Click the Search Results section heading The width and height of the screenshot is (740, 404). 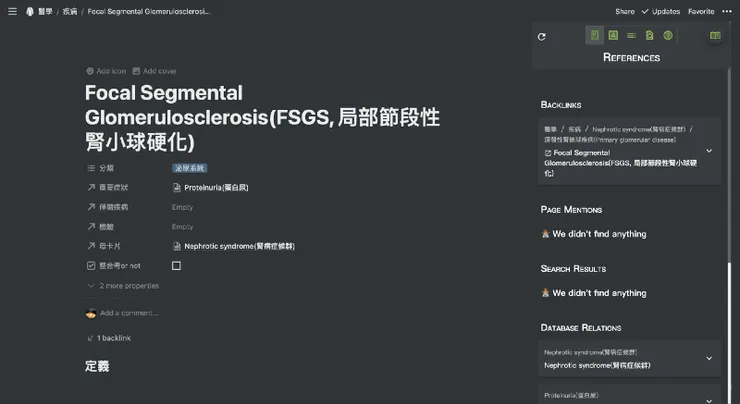coord(573,269)
